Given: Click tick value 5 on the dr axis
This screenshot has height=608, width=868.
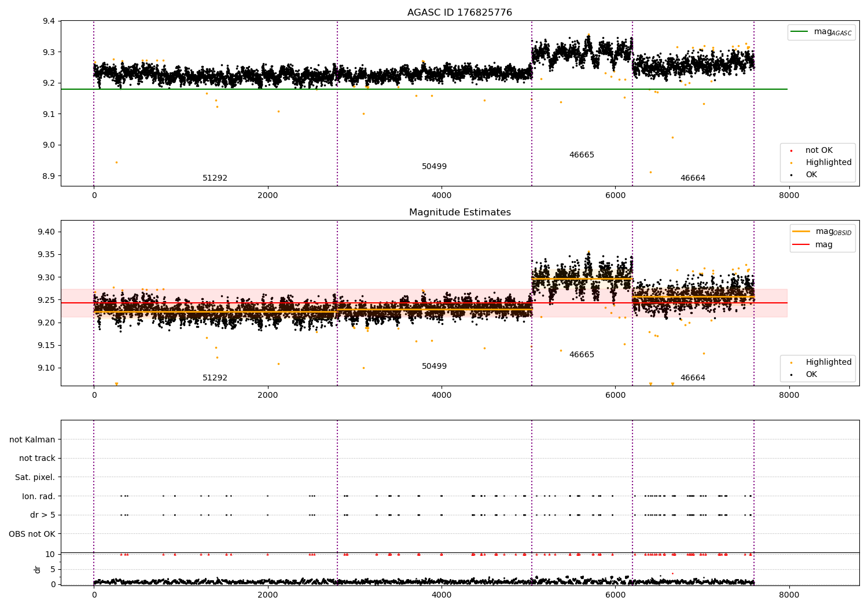Looking at the screenshot, I should (53, 570).
